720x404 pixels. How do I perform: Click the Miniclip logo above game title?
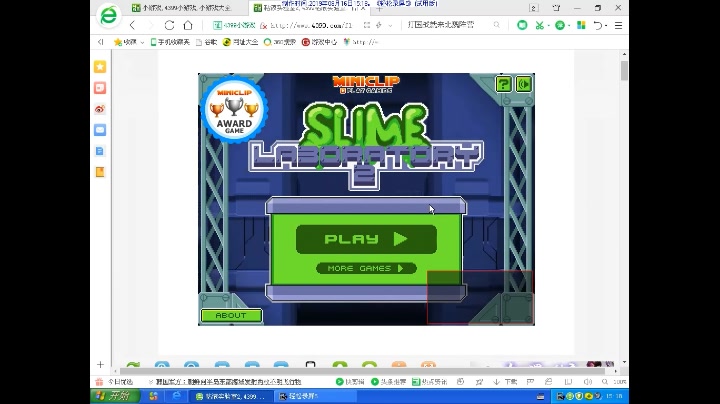click(x=366, y=84)
